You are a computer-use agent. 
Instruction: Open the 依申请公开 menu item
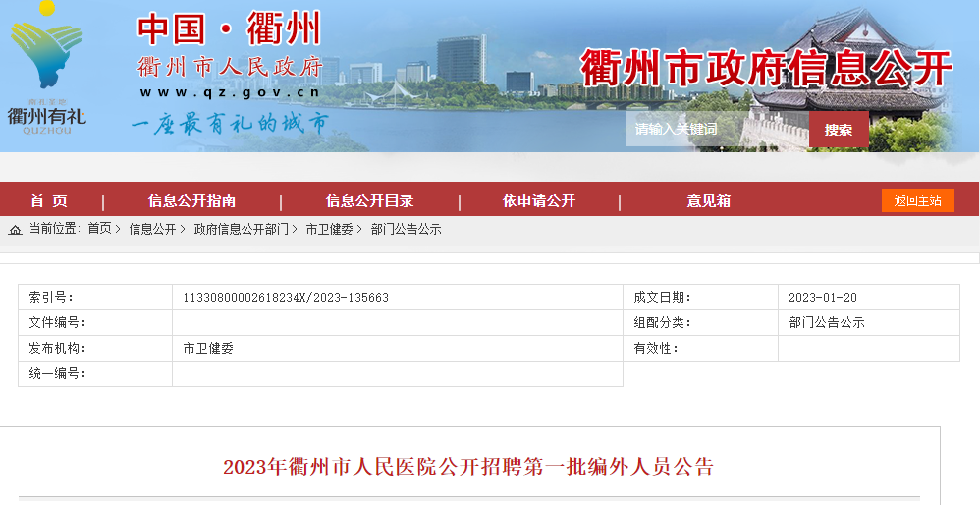539,200
